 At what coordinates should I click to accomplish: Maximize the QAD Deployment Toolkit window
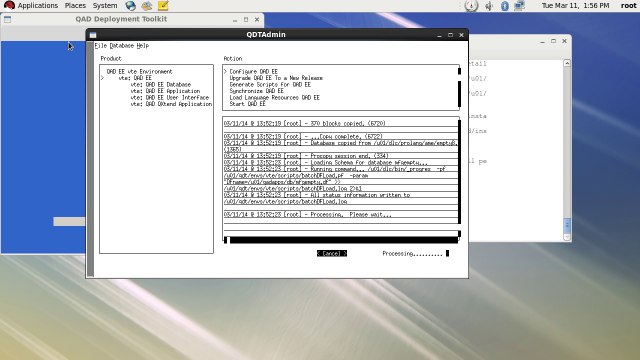tap(246, 20)
